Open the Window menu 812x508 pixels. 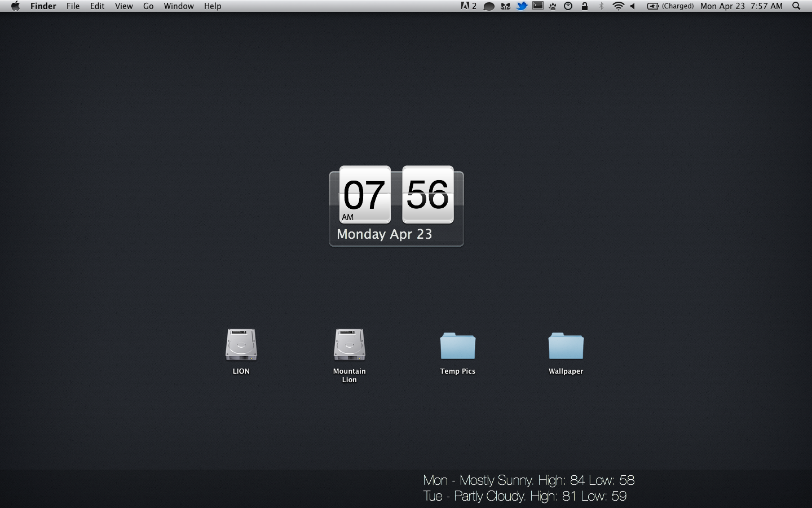tap(179, 6)
